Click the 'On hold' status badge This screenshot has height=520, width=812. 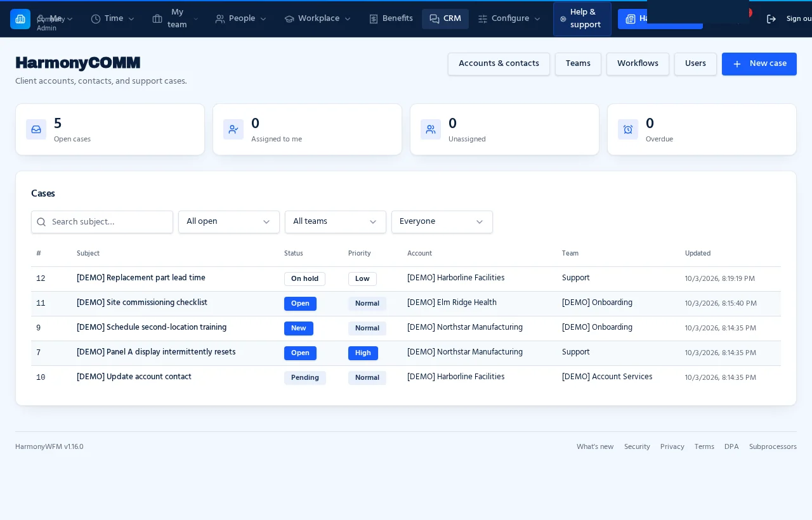[x=304, y=279]
